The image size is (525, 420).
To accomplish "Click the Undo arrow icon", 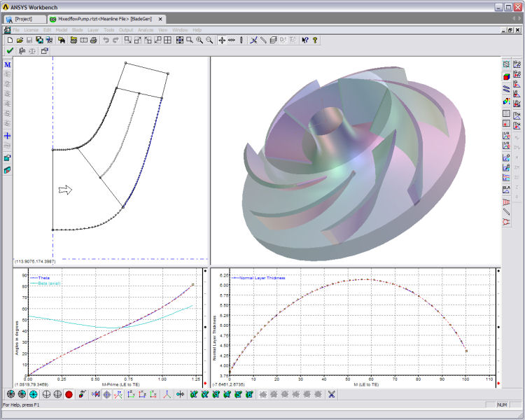I will [106, 40].
